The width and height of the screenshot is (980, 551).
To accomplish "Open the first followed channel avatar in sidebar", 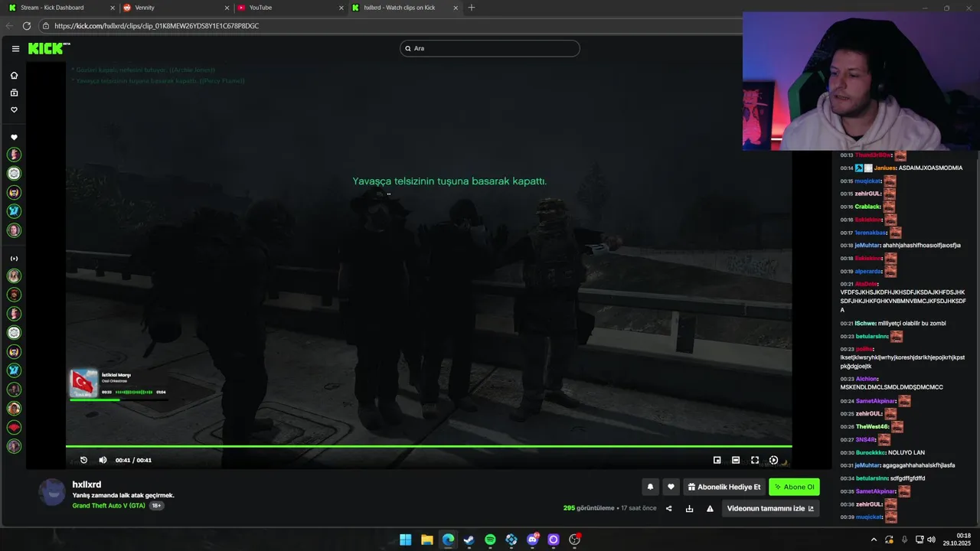I will 14,155.
